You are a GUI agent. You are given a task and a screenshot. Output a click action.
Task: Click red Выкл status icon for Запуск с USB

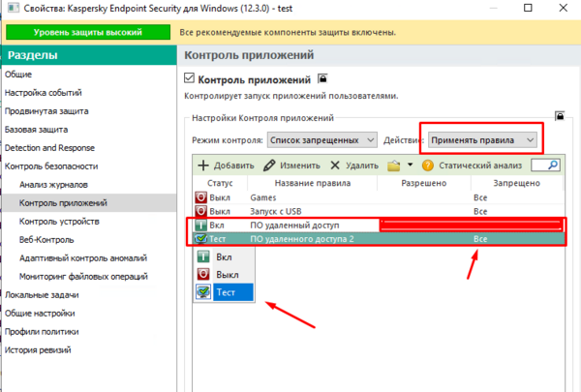click(200, 211)
